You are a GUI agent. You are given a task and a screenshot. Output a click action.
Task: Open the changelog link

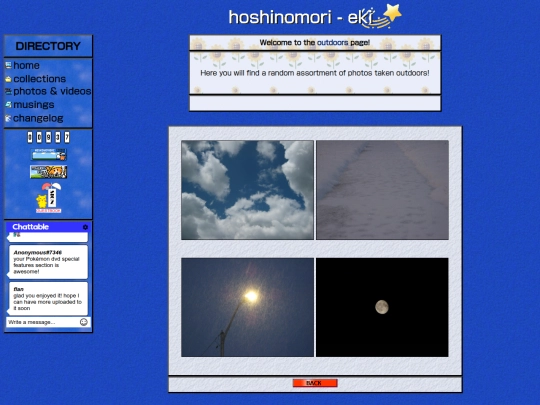pos(38,118)
